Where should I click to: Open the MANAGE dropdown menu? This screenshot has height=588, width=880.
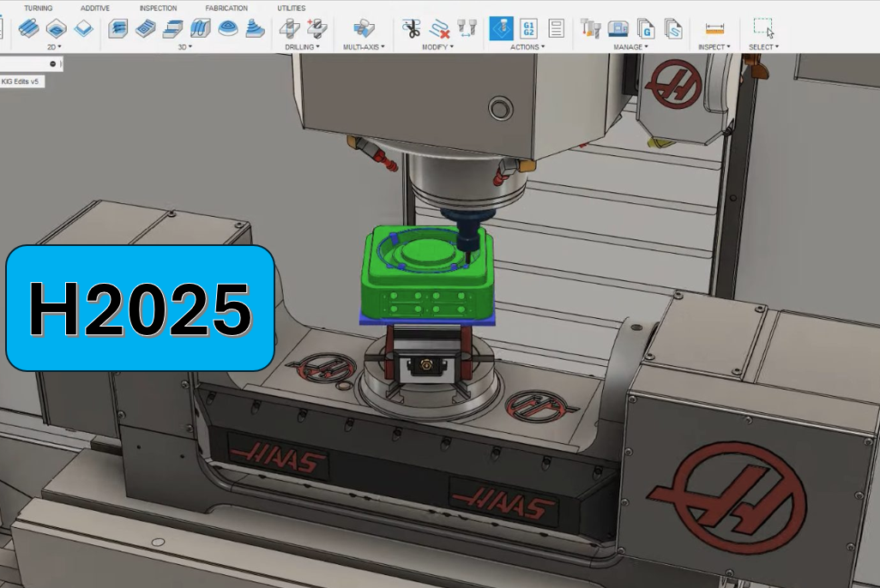pyautogui.click(x=630, y=47)
